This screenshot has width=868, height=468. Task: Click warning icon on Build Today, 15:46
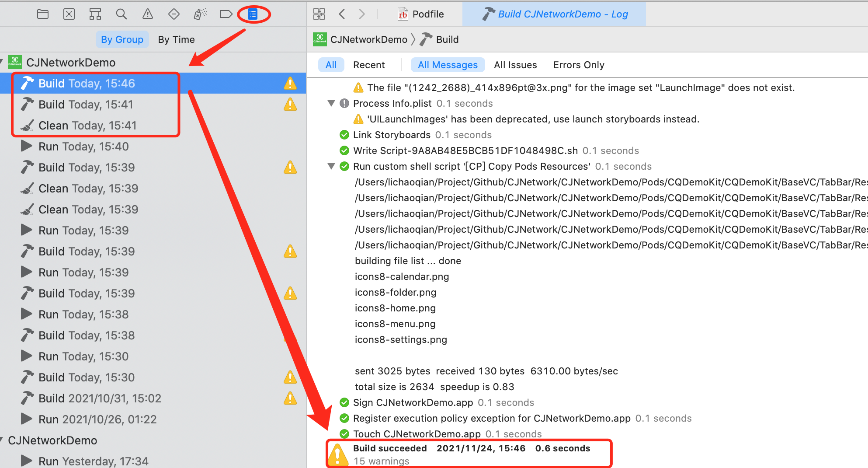(290, 83)
